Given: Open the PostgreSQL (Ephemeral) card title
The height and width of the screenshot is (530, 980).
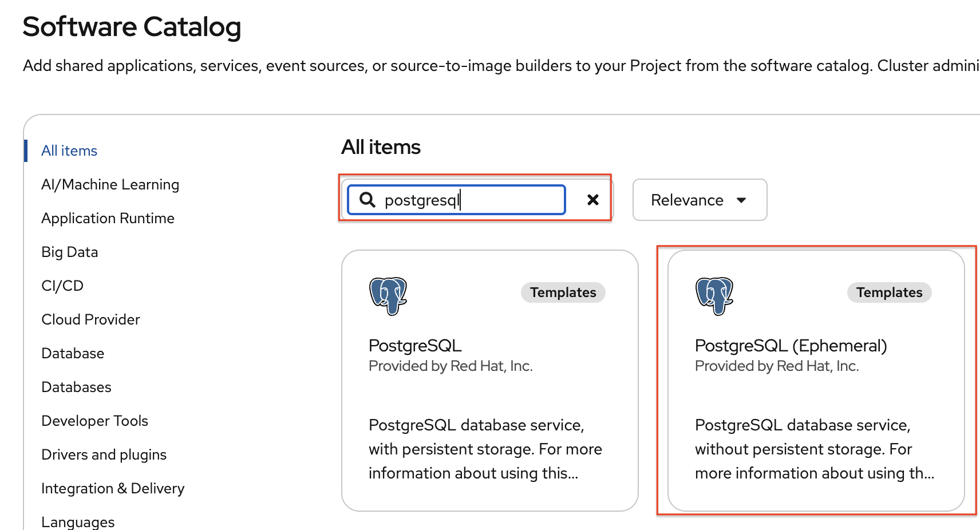Looking at the screenshot, I should [791, 346].
